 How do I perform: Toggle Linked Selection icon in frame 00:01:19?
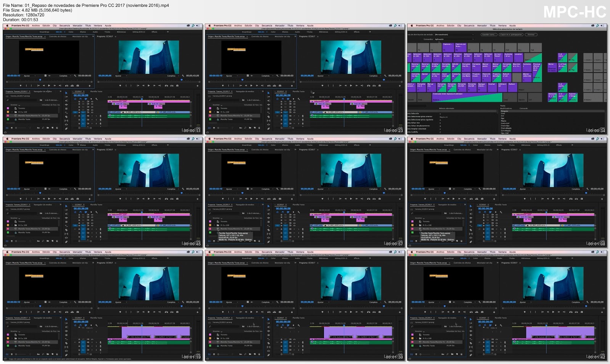(86, 325)
